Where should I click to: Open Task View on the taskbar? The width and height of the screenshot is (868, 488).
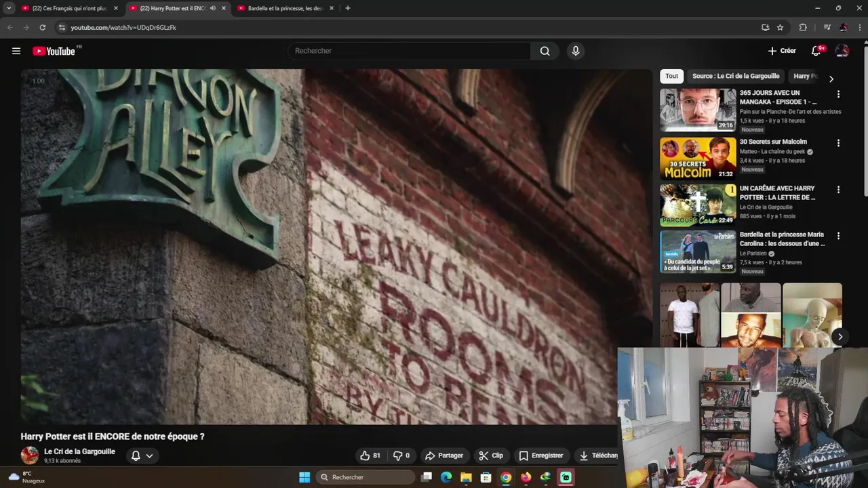coord(427,477)
